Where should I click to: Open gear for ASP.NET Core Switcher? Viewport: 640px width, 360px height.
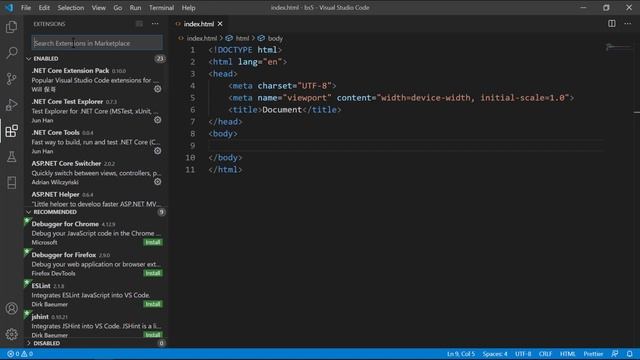[x=158, y=182]
